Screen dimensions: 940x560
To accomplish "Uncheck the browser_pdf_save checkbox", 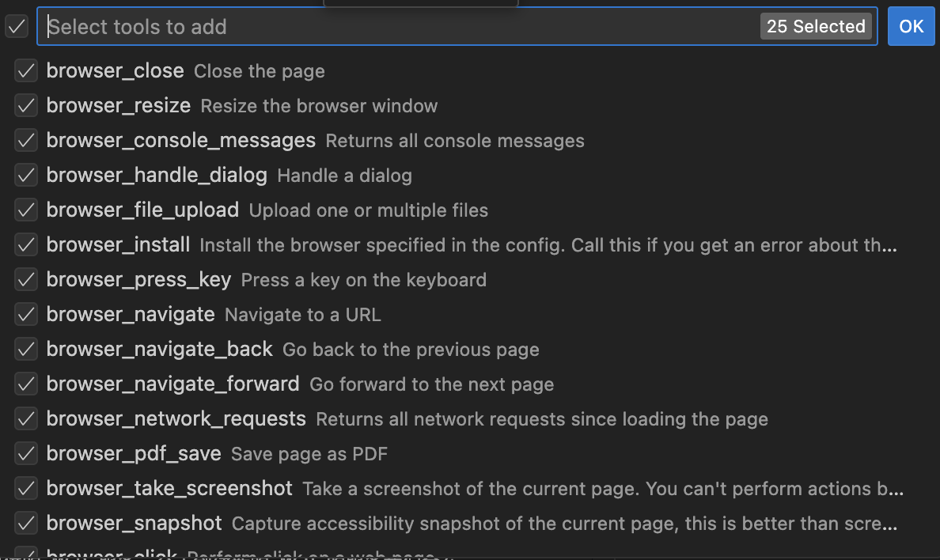I will tap(26, 453).
